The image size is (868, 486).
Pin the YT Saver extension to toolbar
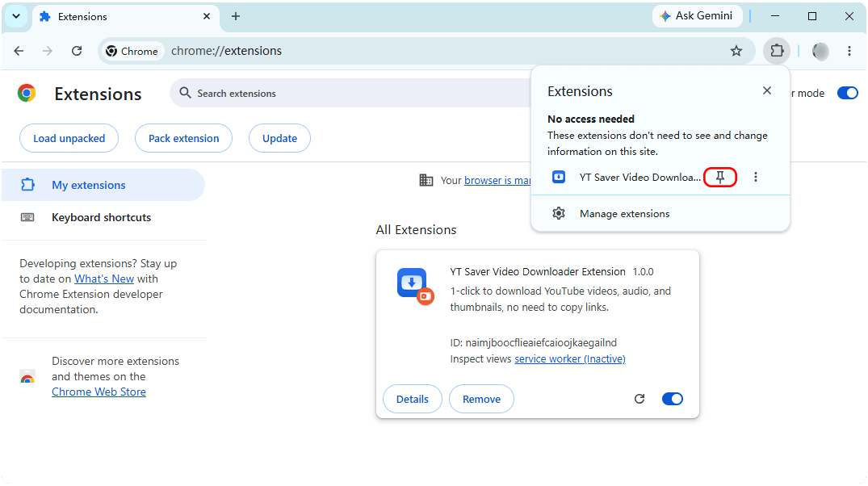coord(719,177)
